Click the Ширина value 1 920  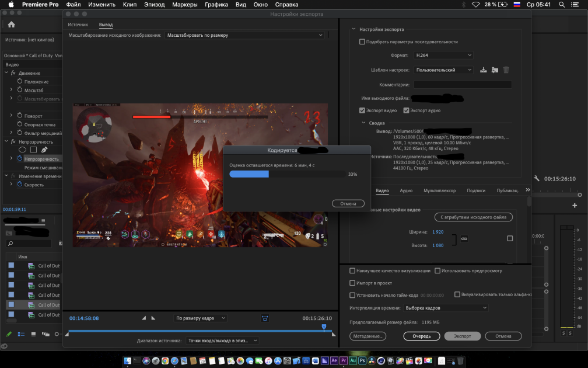click(x=437, y=232)
